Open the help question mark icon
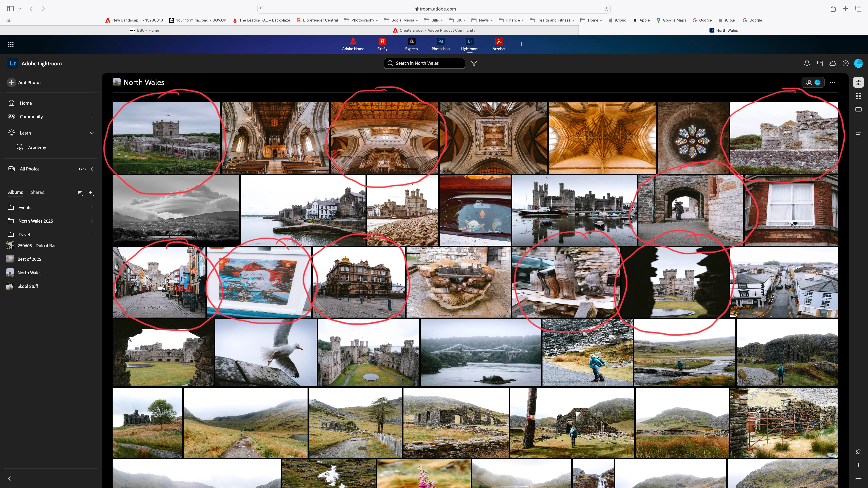The image size is (868, 488). point(845,63)
